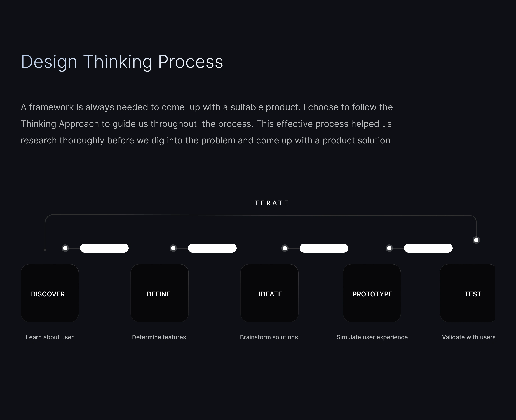Click the ITERATE label
This screenshot has height=420, width=516.
tap(270, 203)
